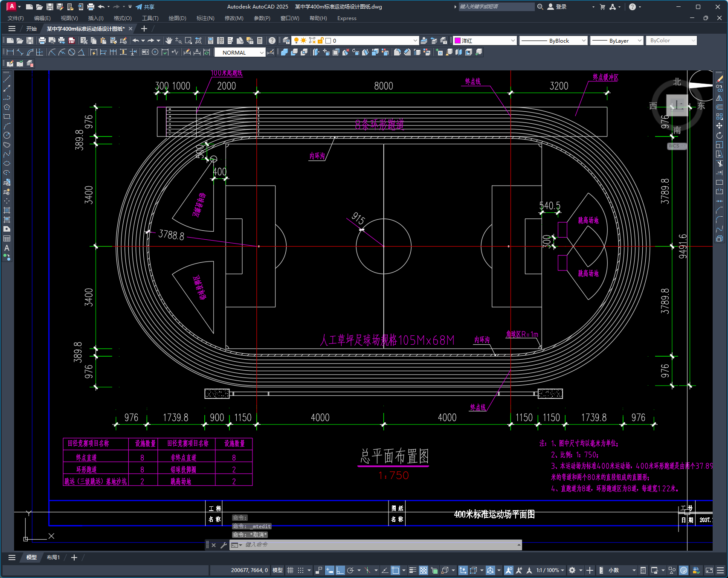Click the magenta color swatch in color control

(458, 41)
